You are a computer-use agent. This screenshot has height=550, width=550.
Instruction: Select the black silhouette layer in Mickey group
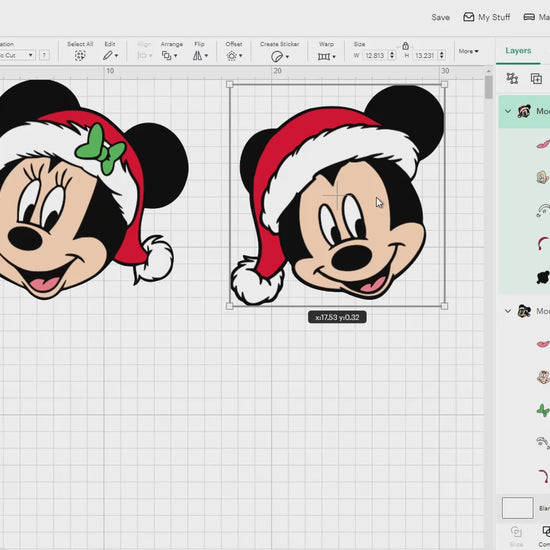click(x=543, y=277)
